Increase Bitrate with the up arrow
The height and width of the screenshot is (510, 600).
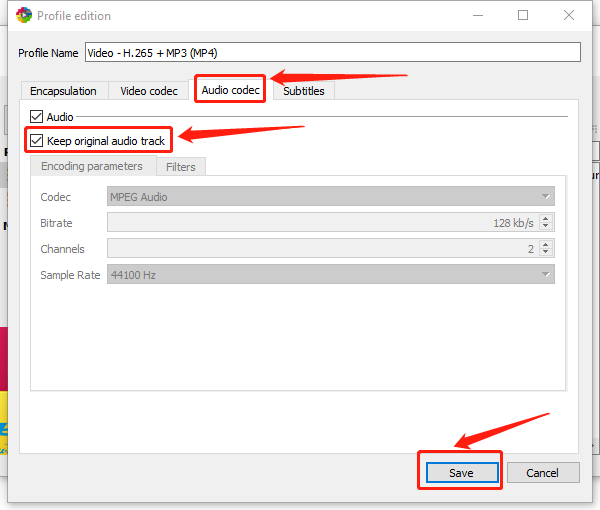(x=546, y=218)
